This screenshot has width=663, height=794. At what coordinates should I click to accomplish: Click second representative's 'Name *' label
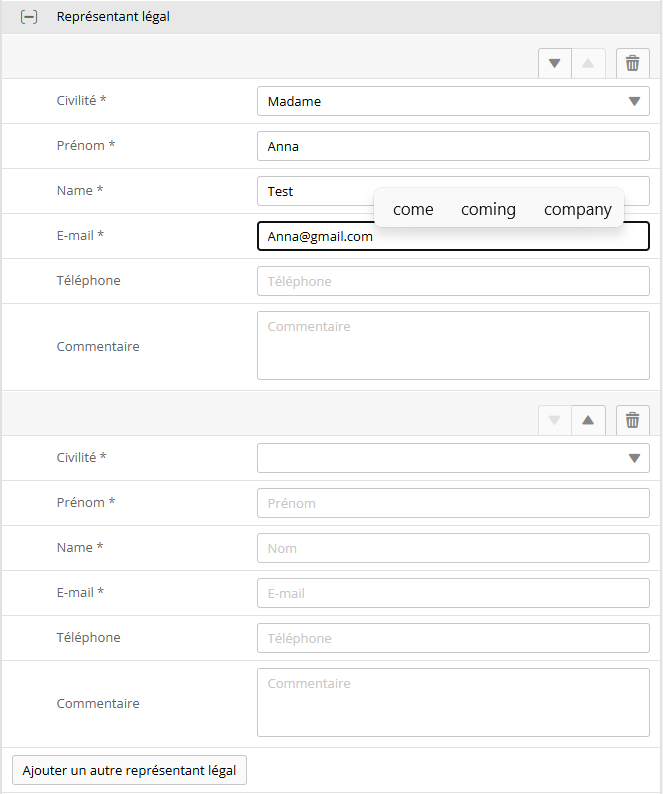(80, 547)
